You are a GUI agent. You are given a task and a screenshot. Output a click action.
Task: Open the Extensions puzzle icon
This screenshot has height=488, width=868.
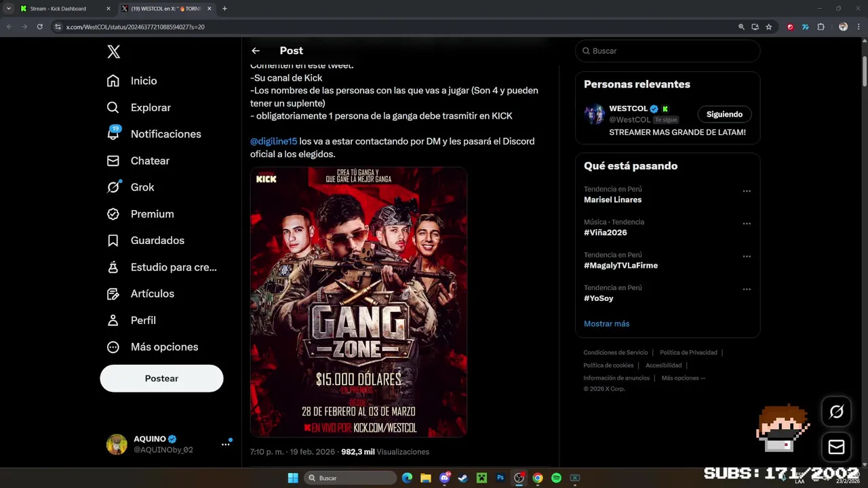point(821,27)
